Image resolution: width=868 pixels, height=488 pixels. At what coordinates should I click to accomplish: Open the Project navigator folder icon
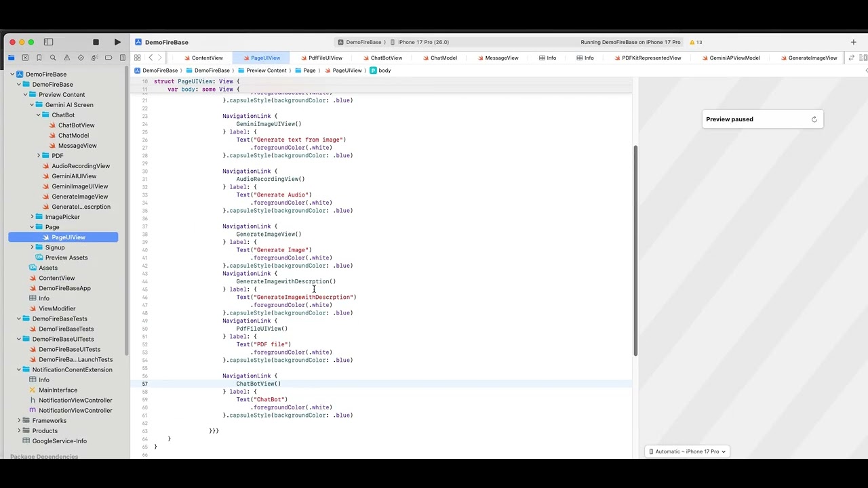click(x=12, y=58)
